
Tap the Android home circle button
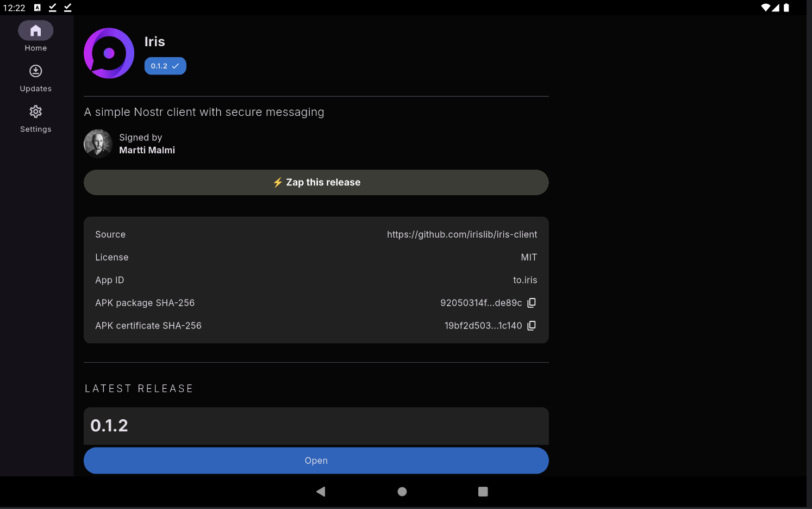point(402,492)
